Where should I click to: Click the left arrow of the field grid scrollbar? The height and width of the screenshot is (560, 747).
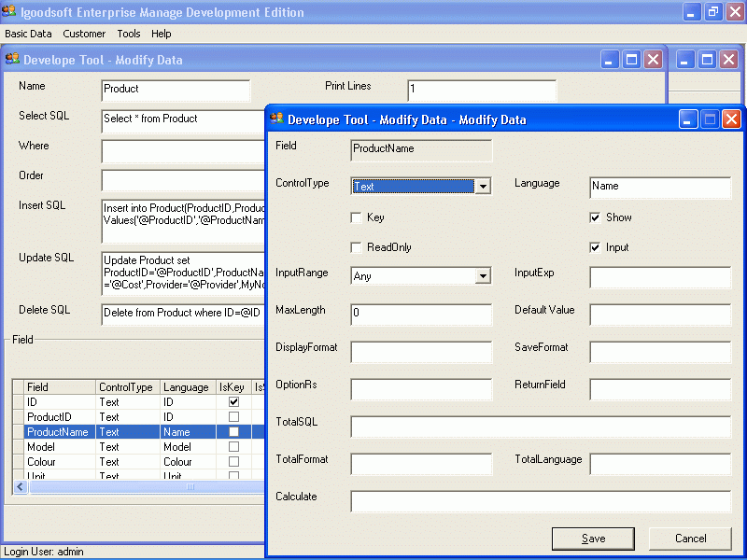[x=21, y=486]
